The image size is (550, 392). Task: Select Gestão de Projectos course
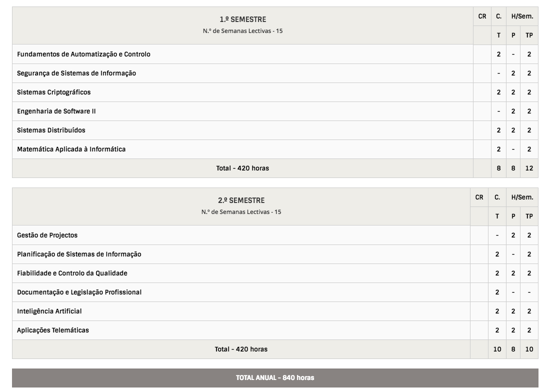click(x=47, y=235)
